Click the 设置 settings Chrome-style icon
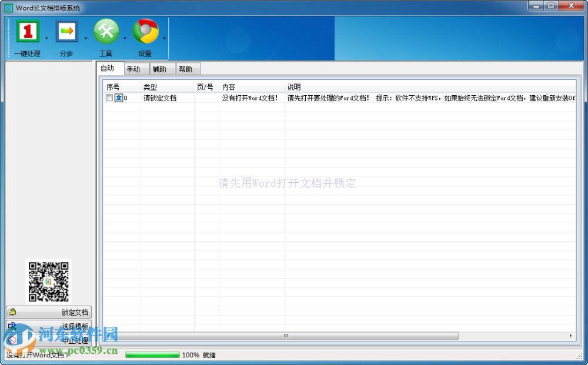This screenshot has width=588, height=365. click(145, 31)
